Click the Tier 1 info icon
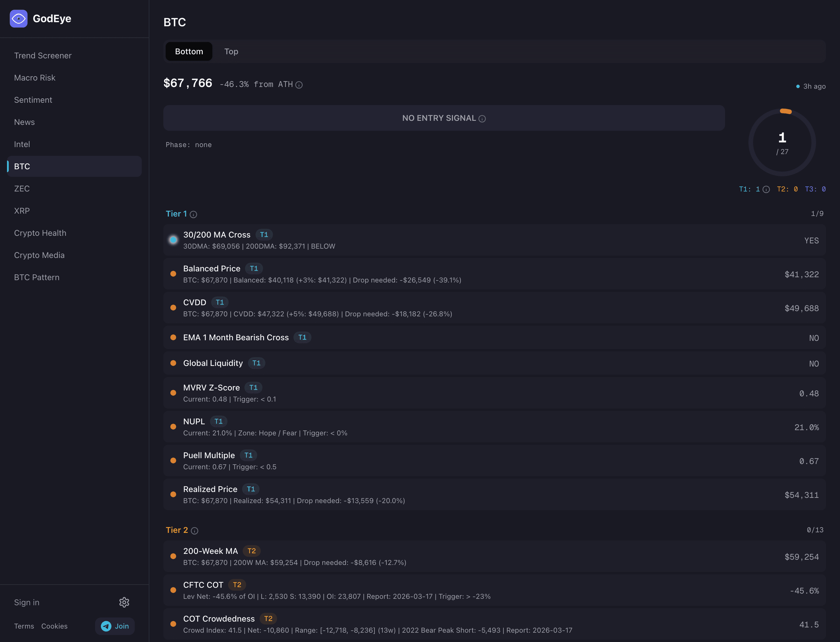Image resolution: width=840 pixels, height=642 pixels. point(194,214)
